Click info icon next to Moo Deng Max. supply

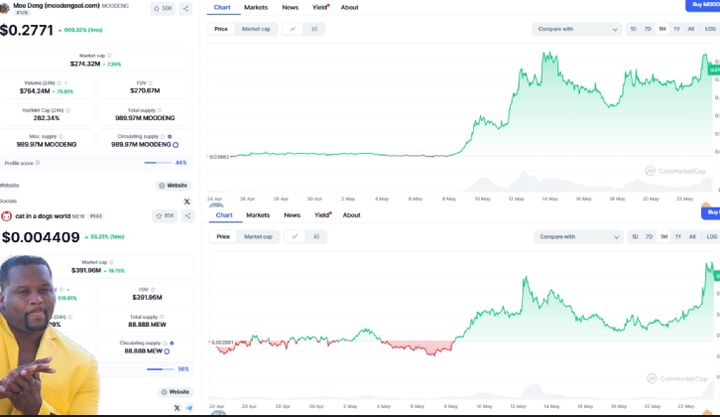(61, 136)
